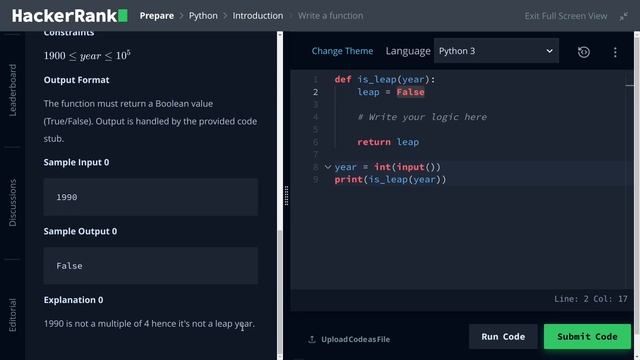This screenshot has width=640, height=360.
Task: Click Exit Full Screen View
Action: point(566,16)
